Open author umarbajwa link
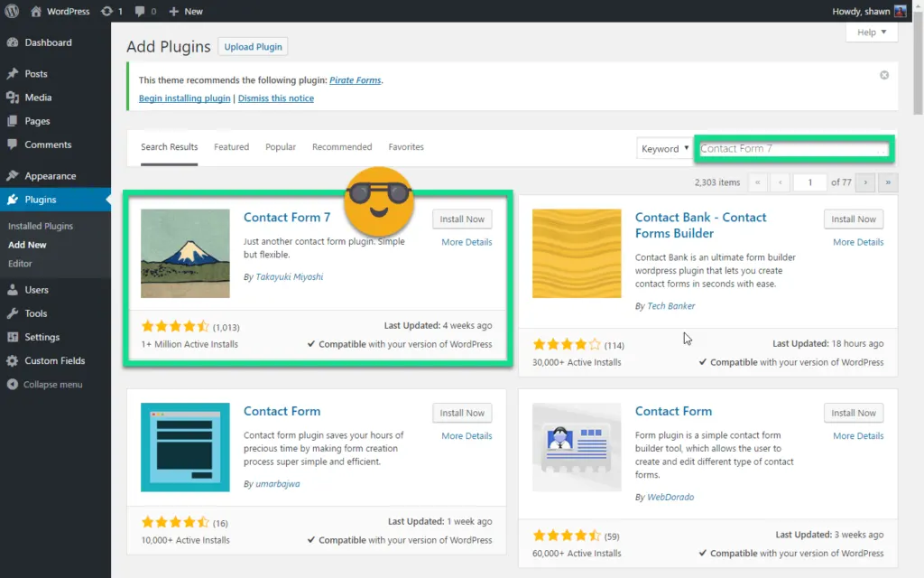Image resolution: width=924 pixels, height=578 pixels. pyautogui.click(x=278, y=484)
